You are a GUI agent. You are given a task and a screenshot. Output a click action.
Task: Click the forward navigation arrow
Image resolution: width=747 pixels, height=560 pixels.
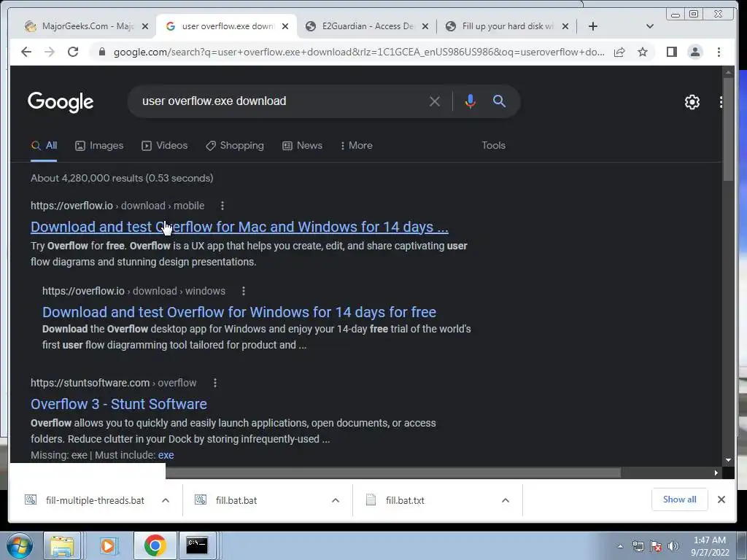50,52
